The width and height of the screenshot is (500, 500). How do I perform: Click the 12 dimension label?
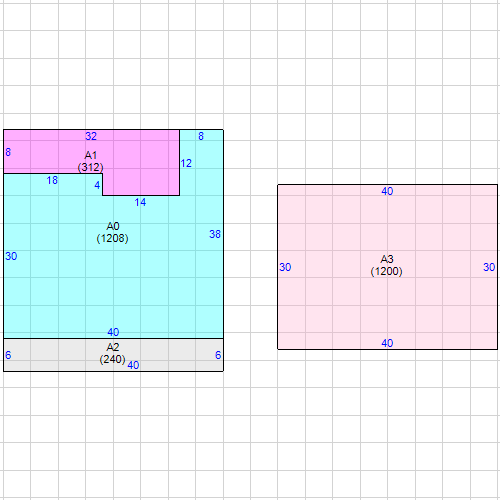(186, 163)
